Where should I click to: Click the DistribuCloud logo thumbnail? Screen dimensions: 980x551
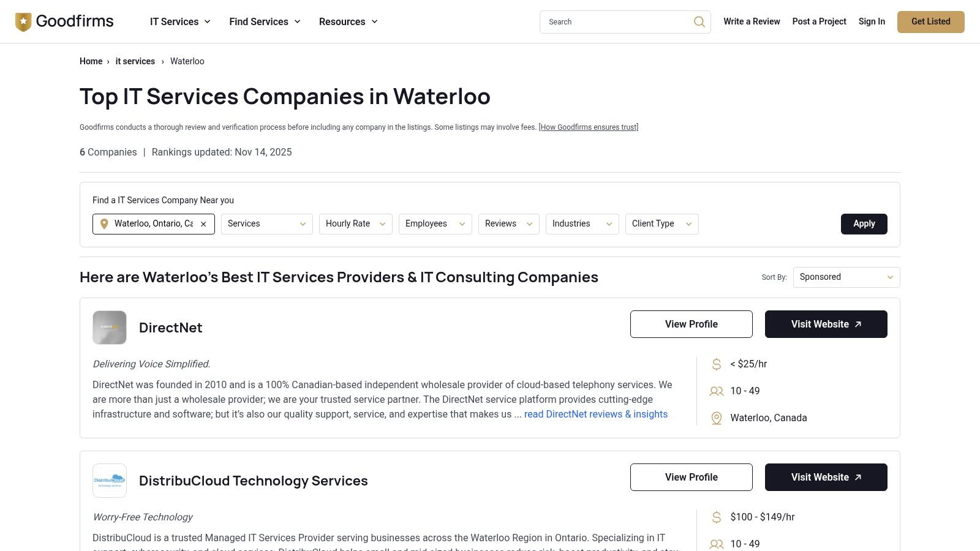click(x=110, y=481)
